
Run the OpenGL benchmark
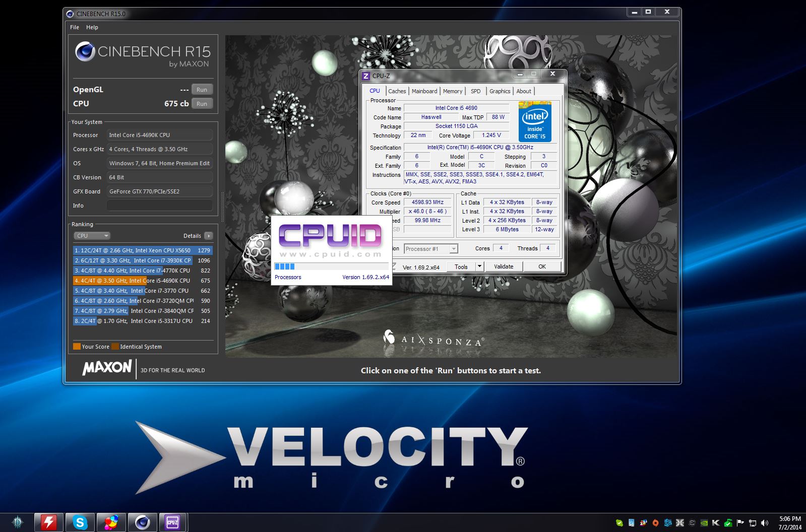(x=202, y=90)
